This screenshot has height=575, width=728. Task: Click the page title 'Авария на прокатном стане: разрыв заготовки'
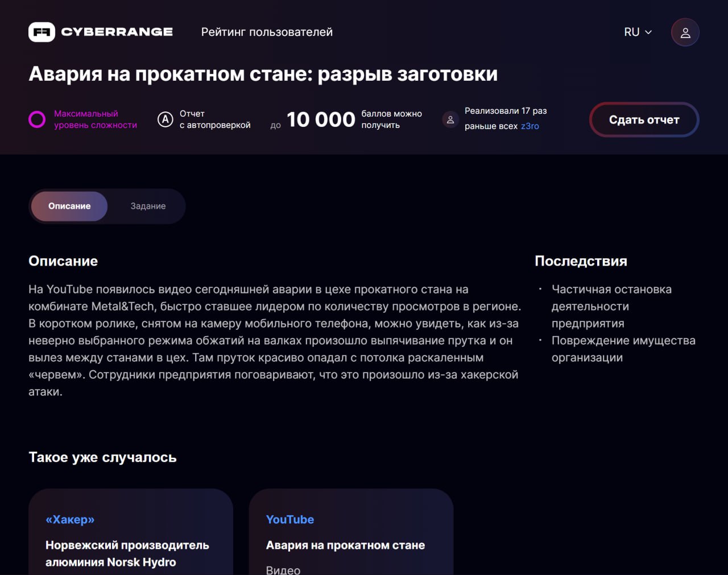pyautogui.click(x=263, y=74)
